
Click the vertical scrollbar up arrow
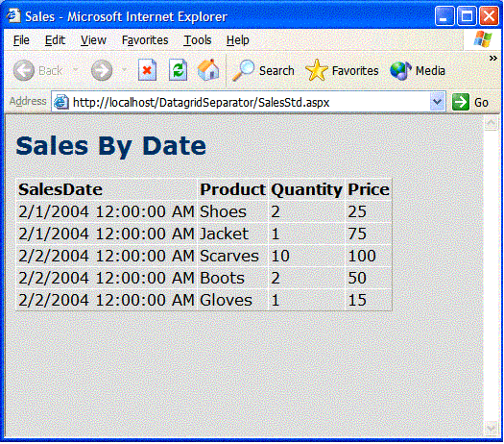tap(491, 123)
